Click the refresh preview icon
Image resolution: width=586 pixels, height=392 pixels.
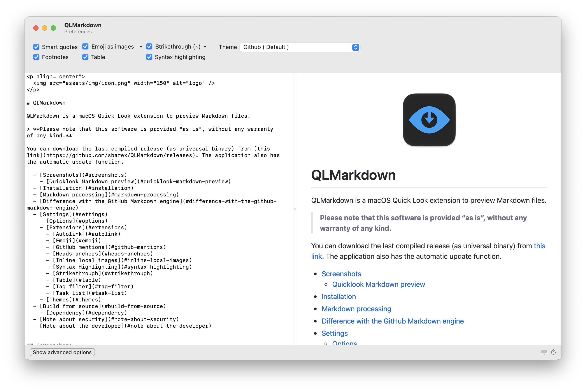pos(553,352)
